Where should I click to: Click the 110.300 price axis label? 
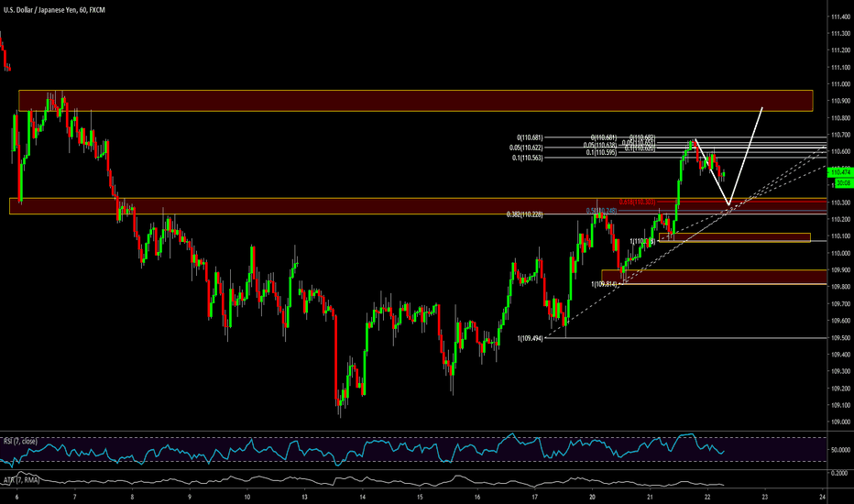[841, 203]
